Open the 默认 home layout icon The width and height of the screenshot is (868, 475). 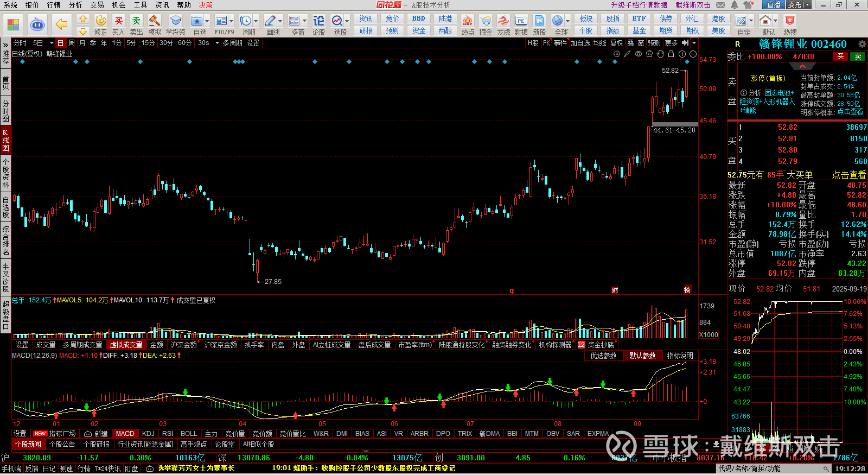pyautogui.click(x=765, y=21)
